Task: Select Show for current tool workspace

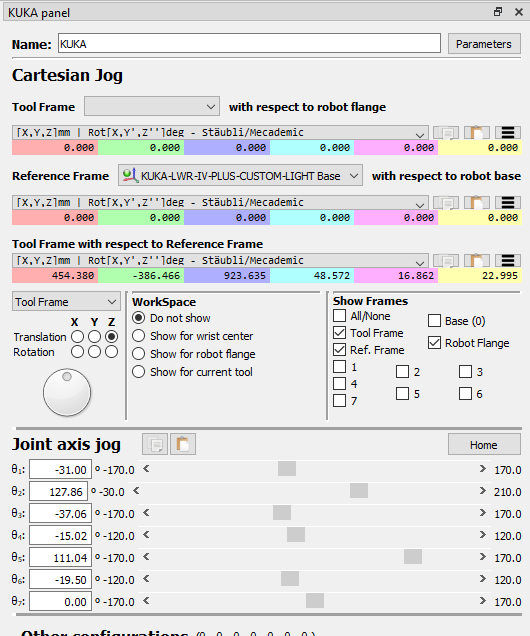Action: click(138, 372)
